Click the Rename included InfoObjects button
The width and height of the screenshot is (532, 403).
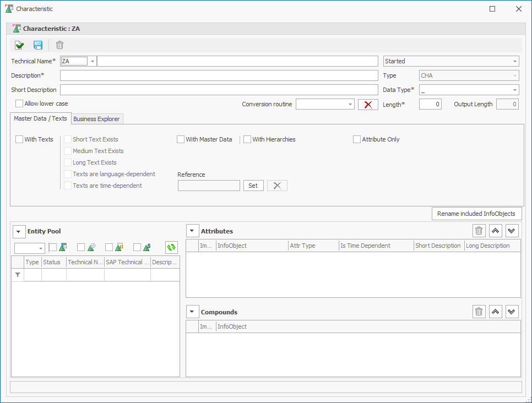coord(476,214)
